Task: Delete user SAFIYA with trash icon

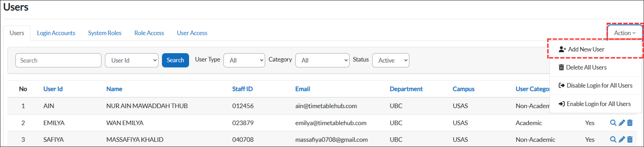Action: (x=630, y=139)
